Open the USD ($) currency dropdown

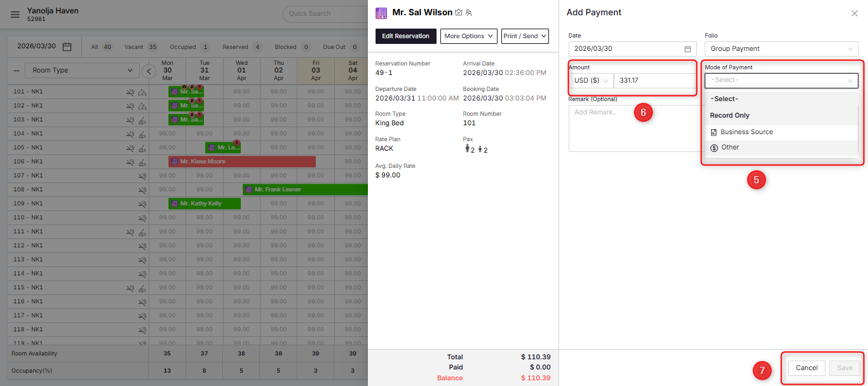pos(591,81)
